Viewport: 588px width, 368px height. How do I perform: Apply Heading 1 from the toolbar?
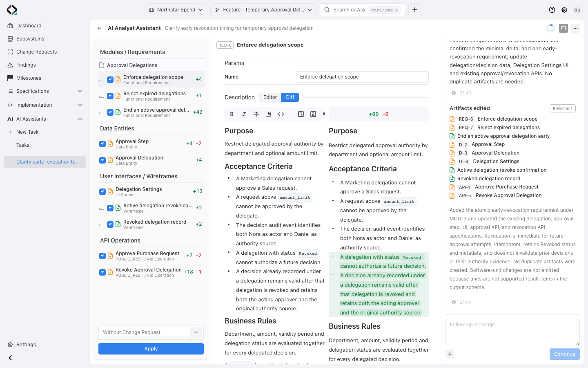(301, 114)
